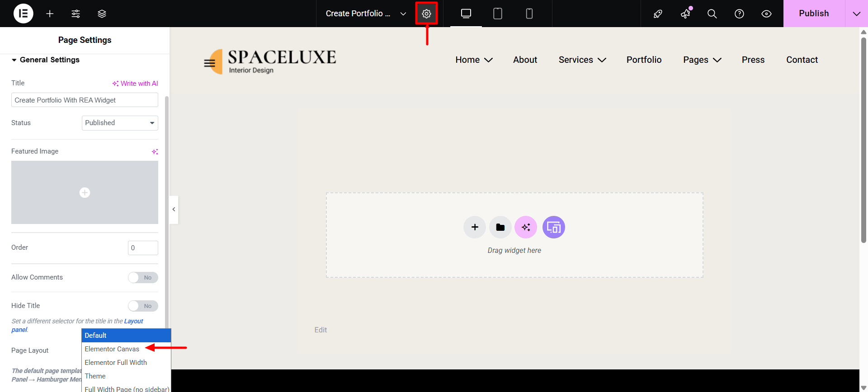The height and width of the screenshot is (392, 868).
Task: Click the Title input field
Action: 85,100
